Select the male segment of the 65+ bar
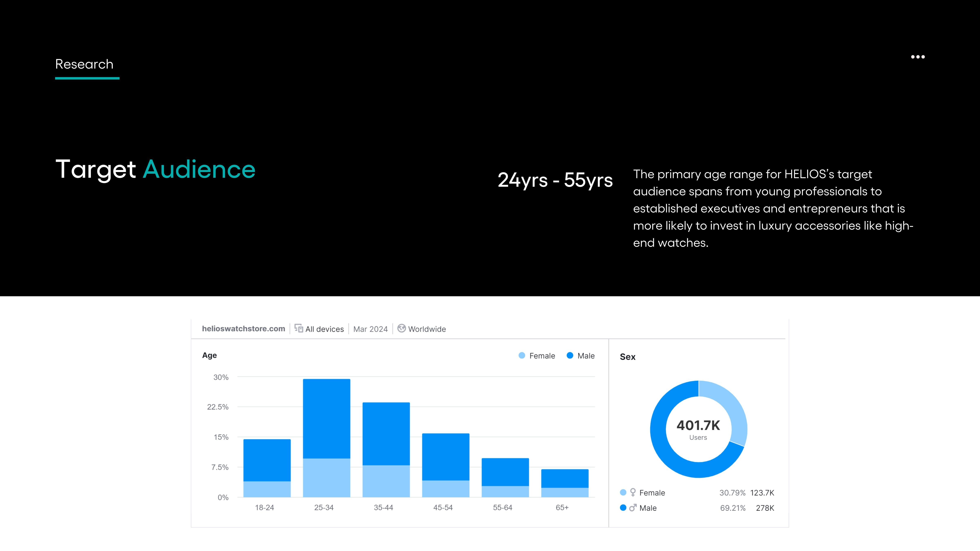 pos(565,478)
